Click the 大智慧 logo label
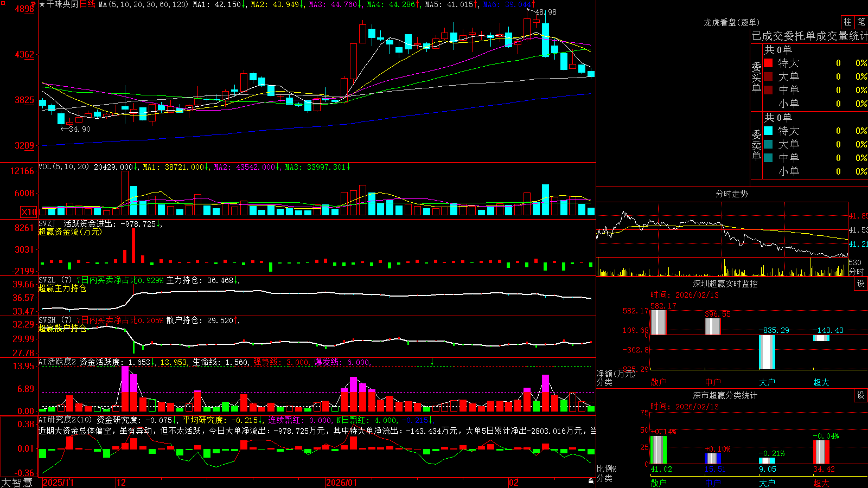868x488 pixels. click(17, 482)
